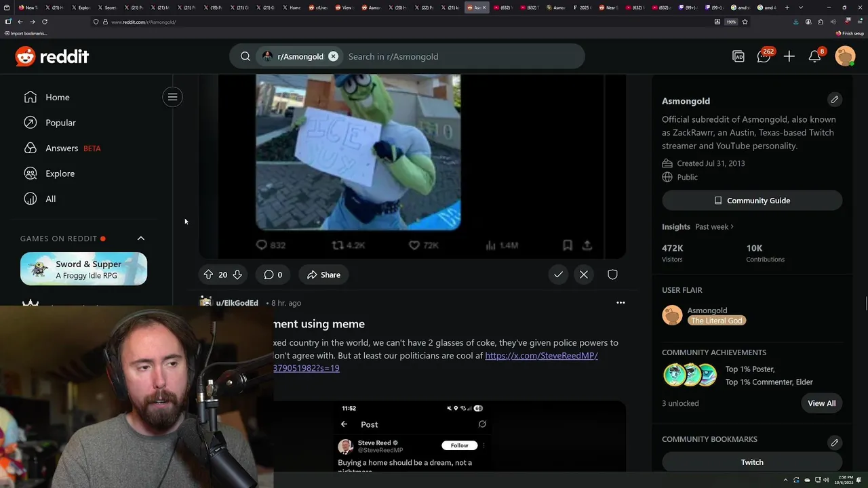Viewport: 868px width, 488px height.
Task: Click 472K Visitors insight stat
Action: point(673,253)
